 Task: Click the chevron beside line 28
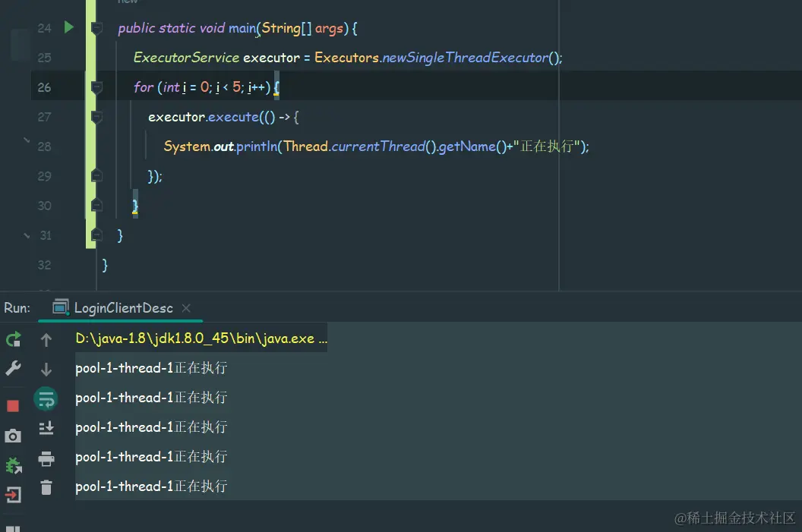27,140
